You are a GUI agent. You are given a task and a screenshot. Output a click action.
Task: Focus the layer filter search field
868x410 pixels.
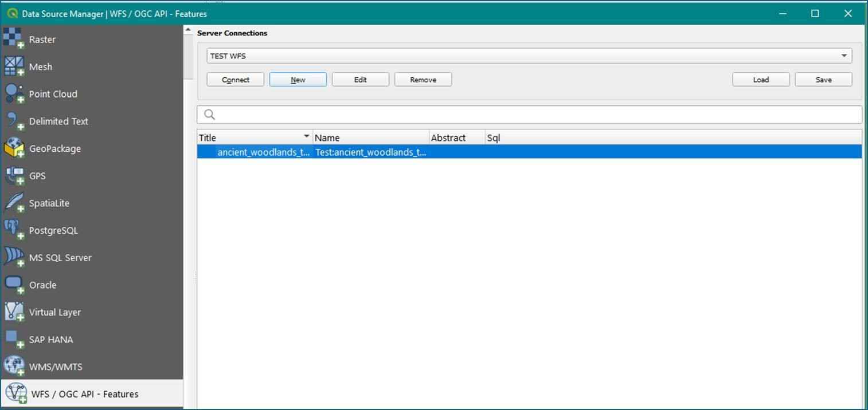pos(529,115)
